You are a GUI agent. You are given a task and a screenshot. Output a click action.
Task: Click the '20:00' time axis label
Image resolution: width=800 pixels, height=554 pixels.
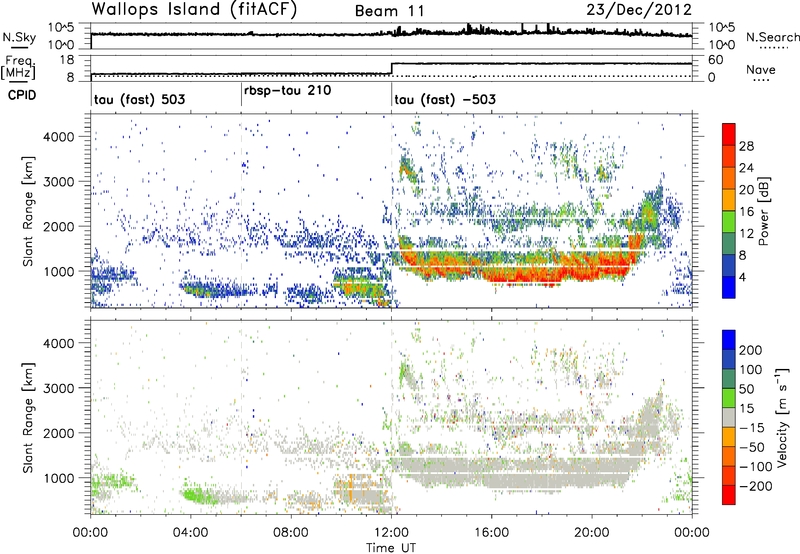[592, 533]
